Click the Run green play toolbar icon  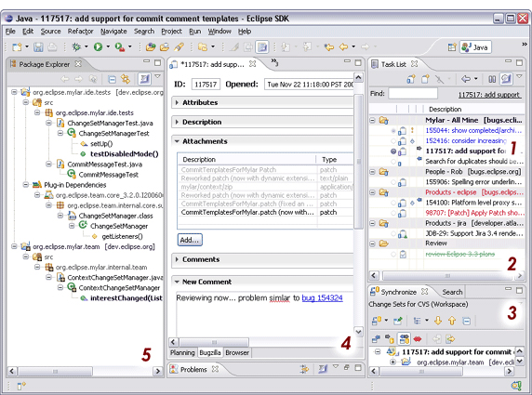coord(98,46)
